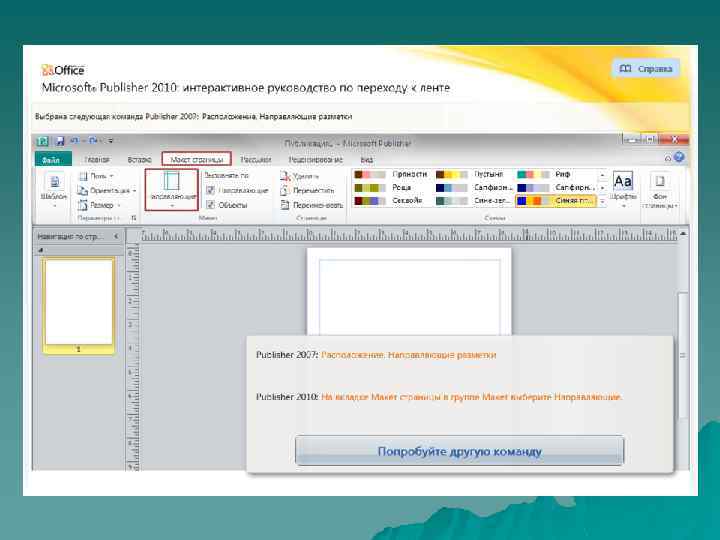Click the Шрифты (Fonts) Aa icon
Image resolution: width=720 pixels, height=540 pixels.
pyautogui.click(x=623, y=181)
